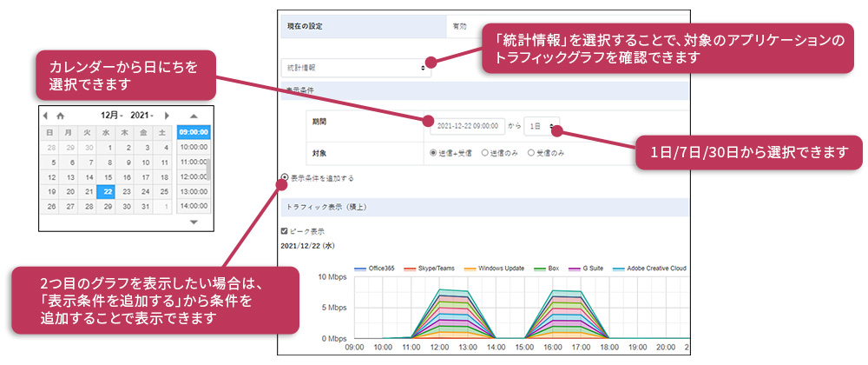Viewport: 868px width, 365px height.
Task: Click Adobe Creative Cloud legend swatch
Action: click(618, 269)
